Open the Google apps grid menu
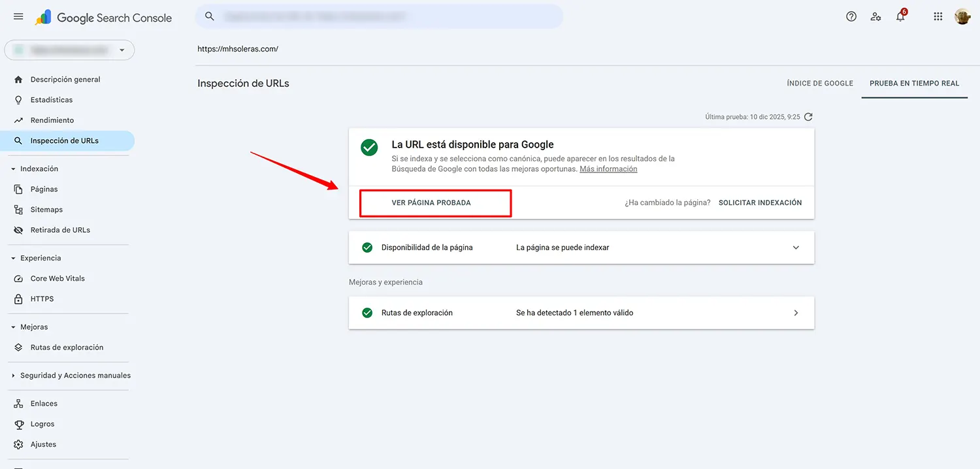 (x=938, y=16)
